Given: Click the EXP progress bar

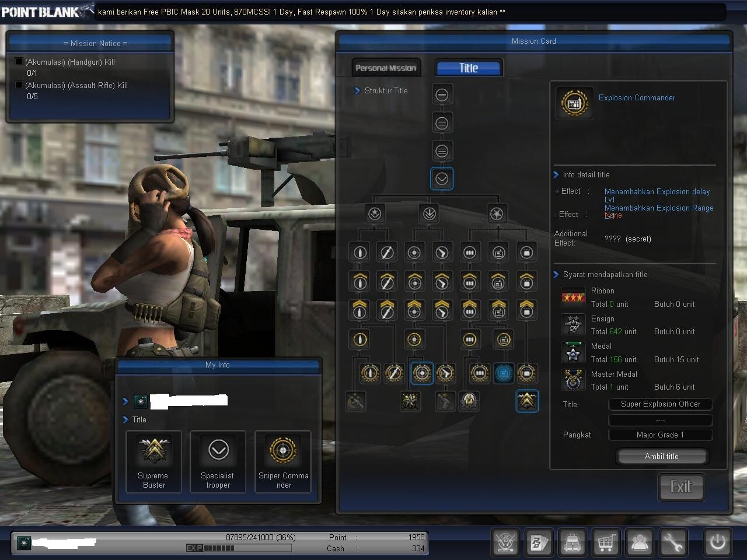Looking at the screenshot, I should pyautogui.click(x=239, y=548).
